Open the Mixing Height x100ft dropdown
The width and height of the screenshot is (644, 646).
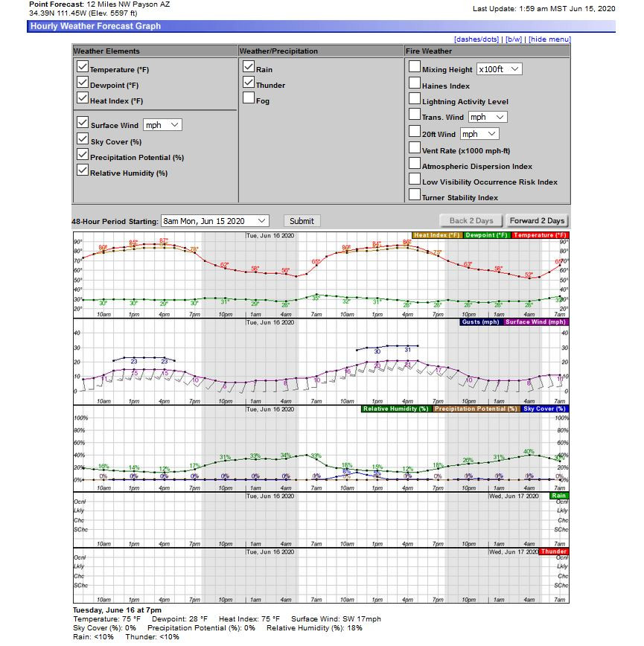tap(499, 68)
